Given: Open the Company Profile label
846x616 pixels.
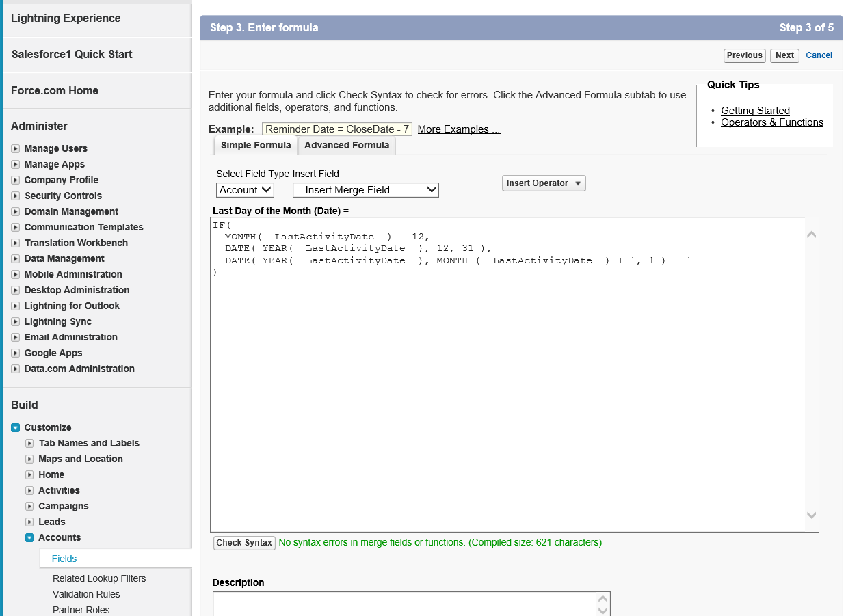Looking at the screenshot, I should (62, 180).
